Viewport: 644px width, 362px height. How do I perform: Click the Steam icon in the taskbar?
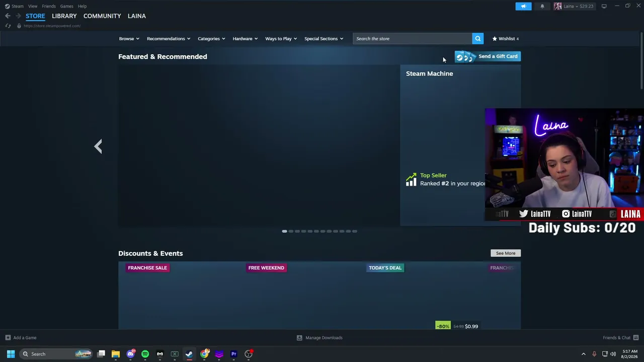pyautogui.click(x=189, y=354)
